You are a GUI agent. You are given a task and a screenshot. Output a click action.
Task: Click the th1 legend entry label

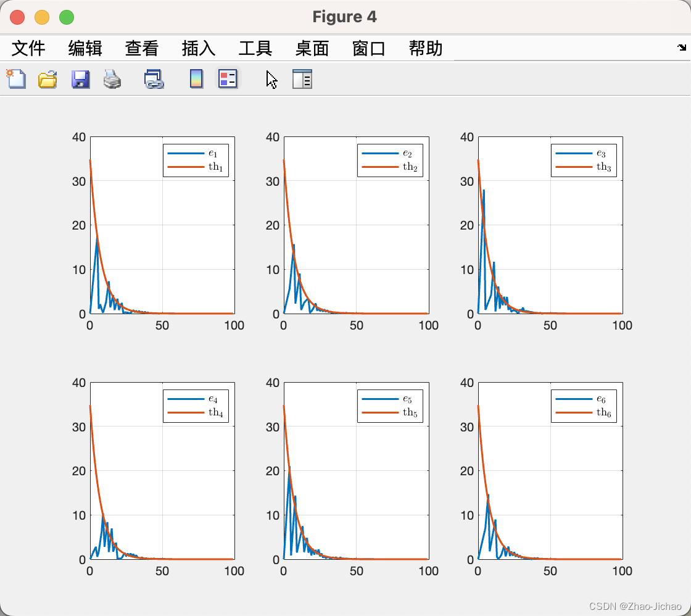pos(216,167)
